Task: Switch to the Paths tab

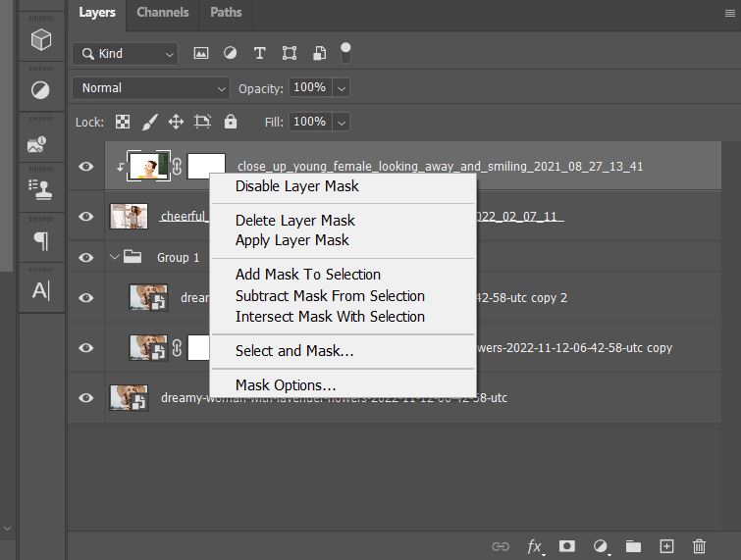Action: coord(226,13)
